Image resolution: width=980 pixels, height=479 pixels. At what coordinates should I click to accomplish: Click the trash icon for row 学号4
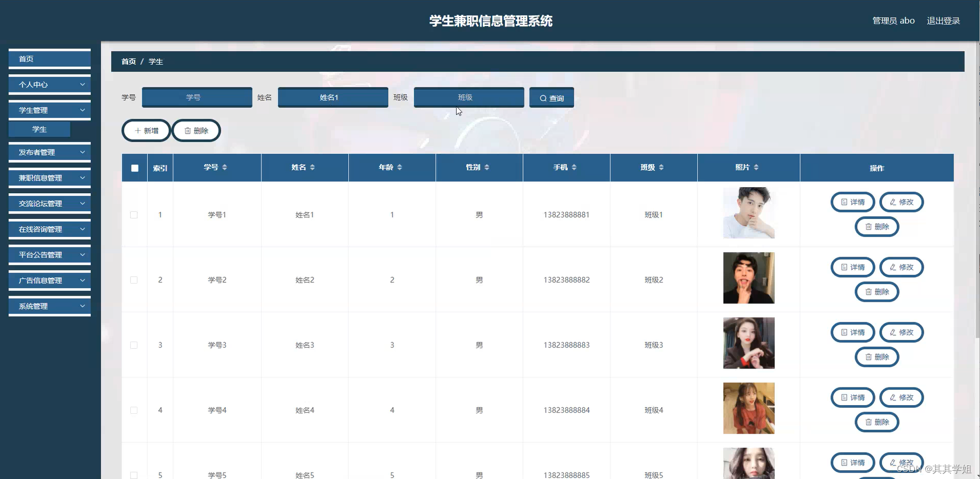[868, 422]
